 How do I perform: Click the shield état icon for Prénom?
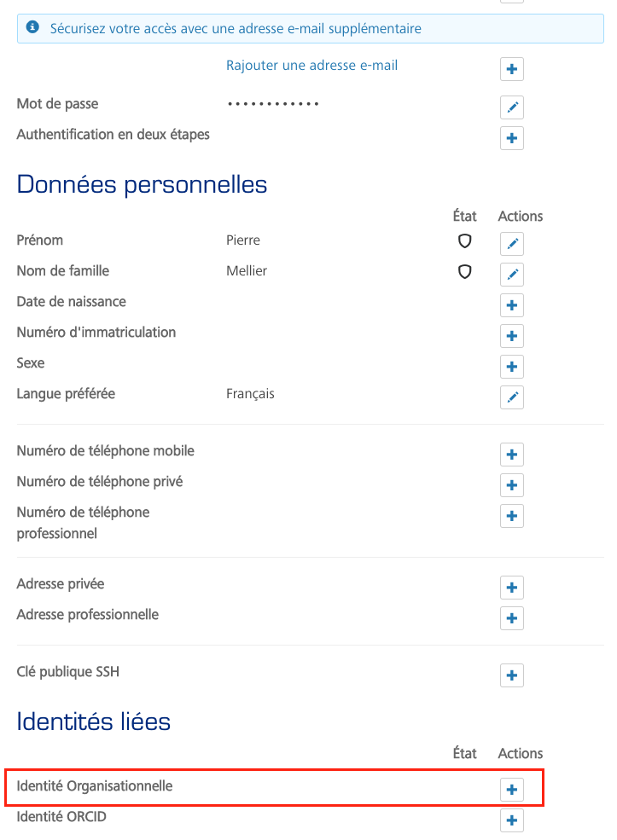pos(465,241)
